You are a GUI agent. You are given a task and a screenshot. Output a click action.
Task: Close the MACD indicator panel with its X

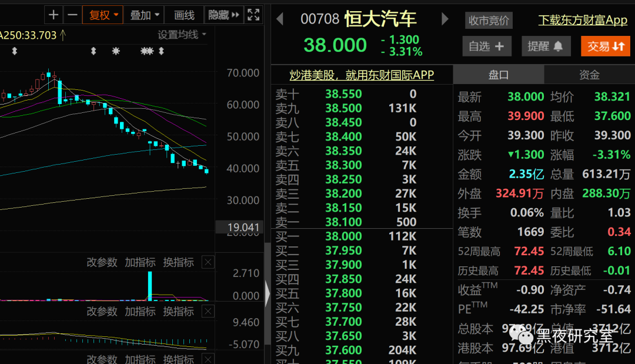pos(208,311)
